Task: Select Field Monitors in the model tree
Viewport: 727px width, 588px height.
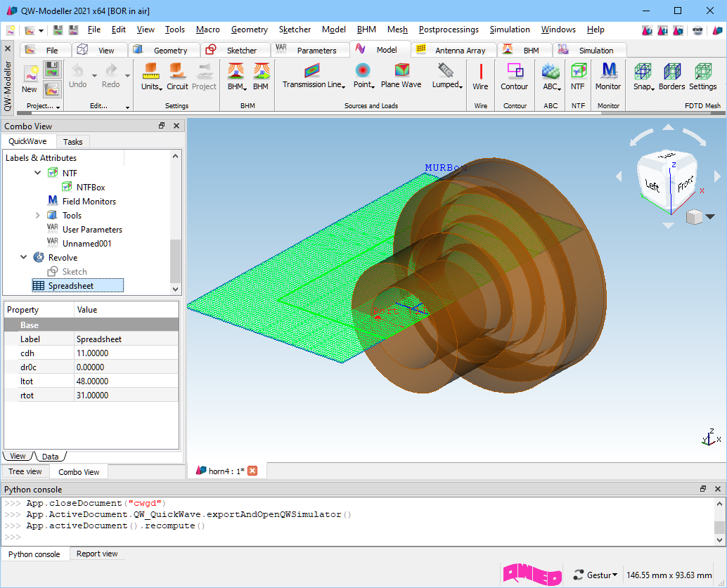Action: [x=89, y=201]
